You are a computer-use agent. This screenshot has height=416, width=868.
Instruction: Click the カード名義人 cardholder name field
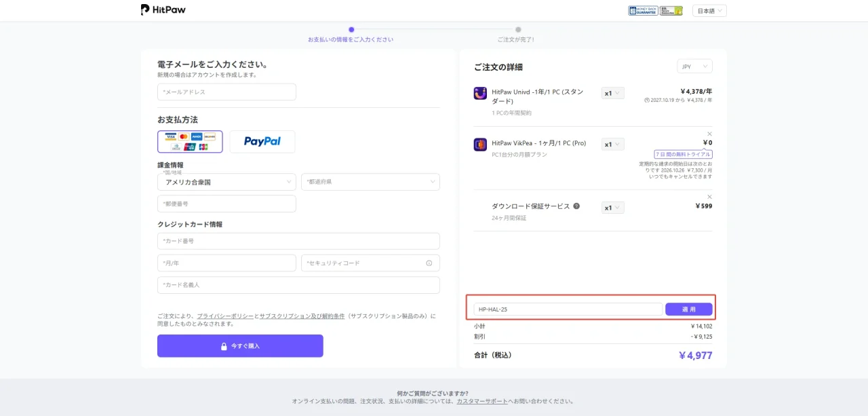click(298, 285)
